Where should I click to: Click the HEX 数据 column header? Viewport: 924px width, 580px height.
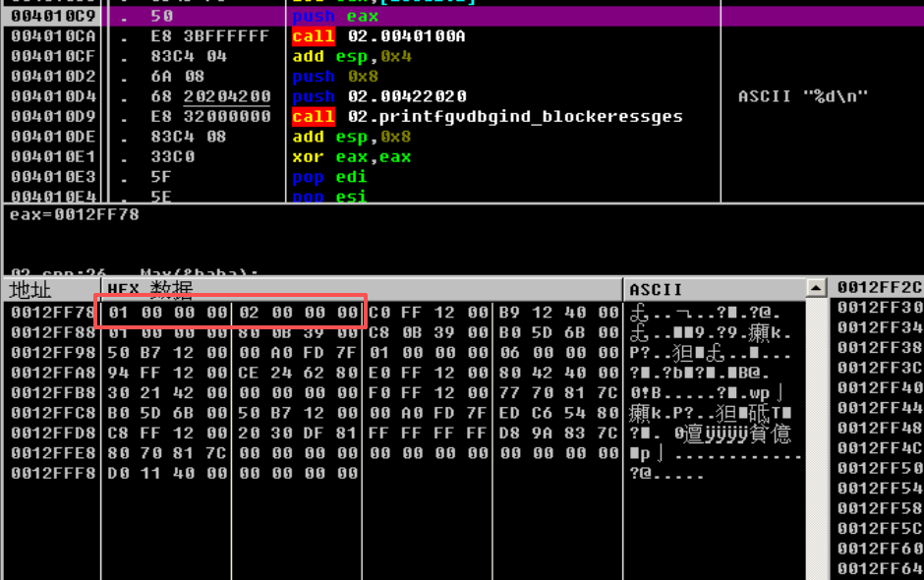pyautogui.click(x=362, y=289)
